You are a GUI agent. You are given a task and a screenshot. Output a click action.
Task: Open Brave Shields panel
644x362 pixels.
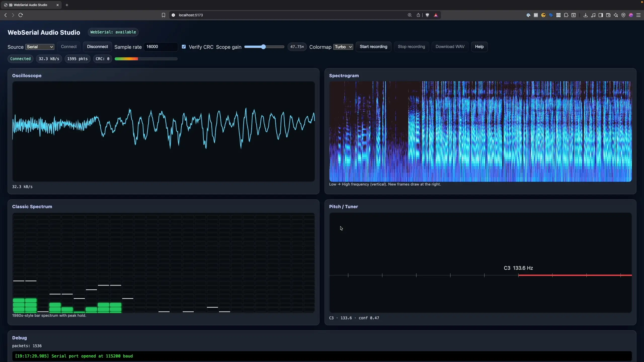(x=427, y=15)
